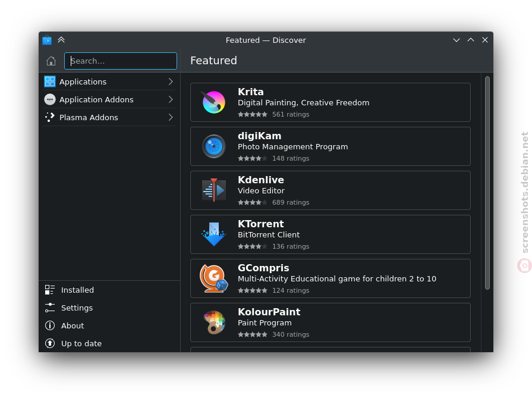Click the Application Addons ellipsis icon

50,99
